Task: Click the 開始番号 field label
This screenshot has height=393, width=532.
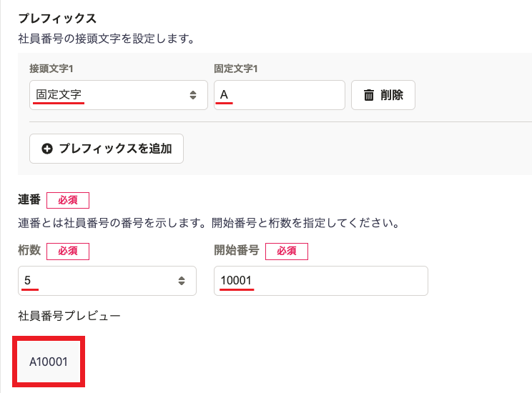Action: (x=237, y=250)
